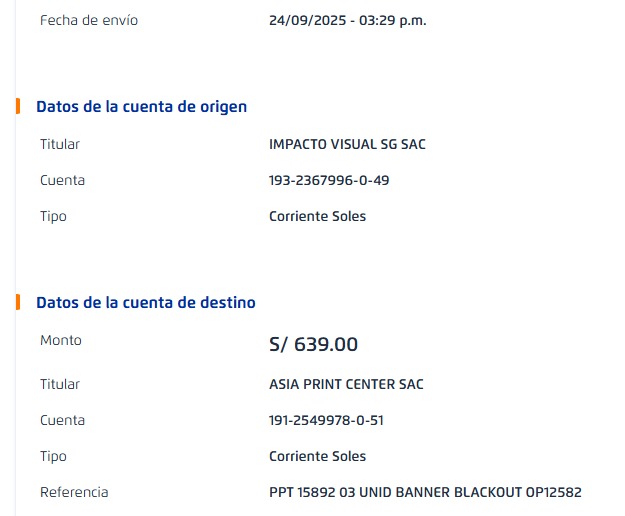Click the 'Cuenta' label in origin section

pos(62,180)
